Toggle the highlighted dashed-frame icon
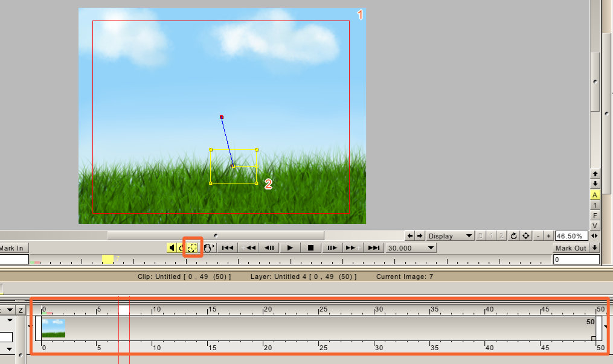Viewport: 613px width, 364px height. click(x=192, y=248)
